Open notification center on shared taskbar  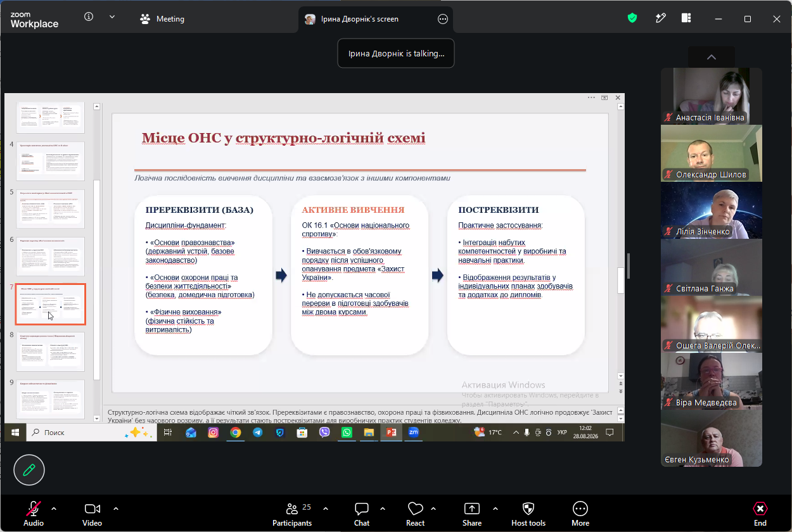click(610, 433)
